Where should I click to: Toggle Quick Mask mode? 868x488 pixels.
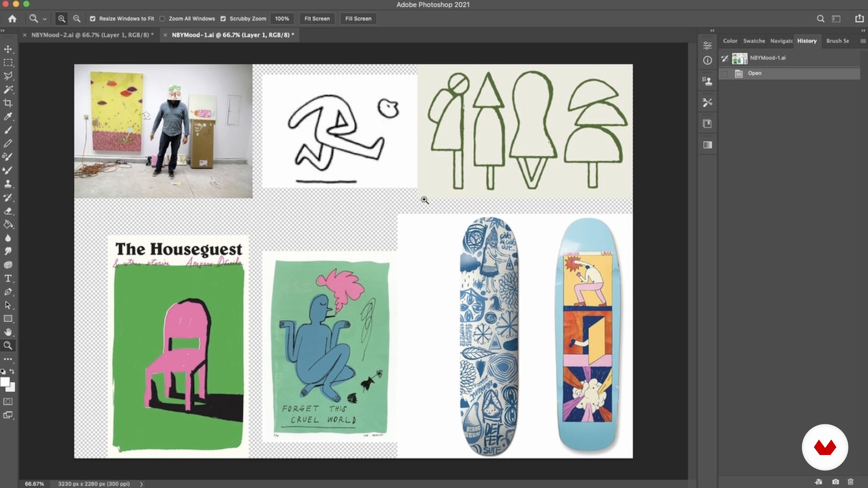(8, 401)
